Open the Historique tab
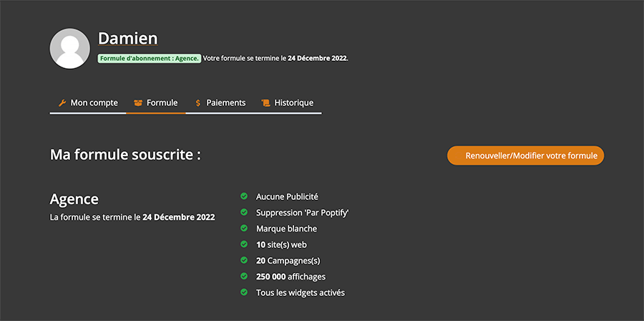Image resolution: width=644 pixels, height=321 pixels. (288, 103)
